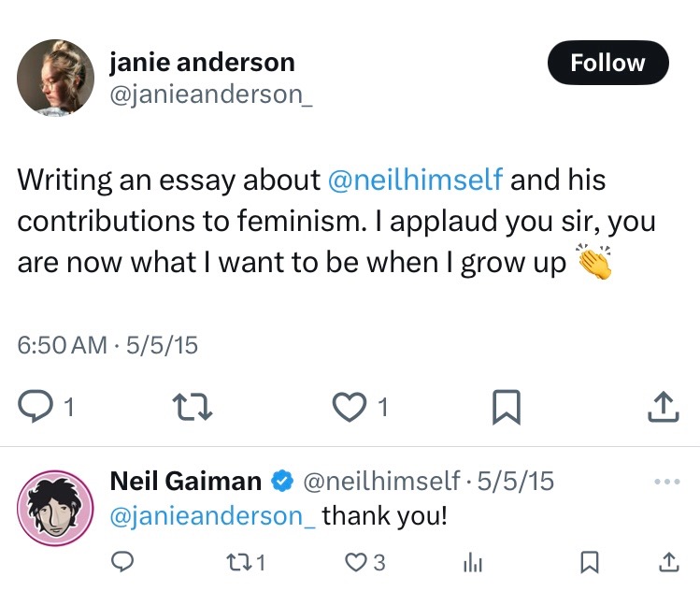Open more options on Neil Gaiman's reply
Viewport: 700px width, 606px height.
(667, 482)
